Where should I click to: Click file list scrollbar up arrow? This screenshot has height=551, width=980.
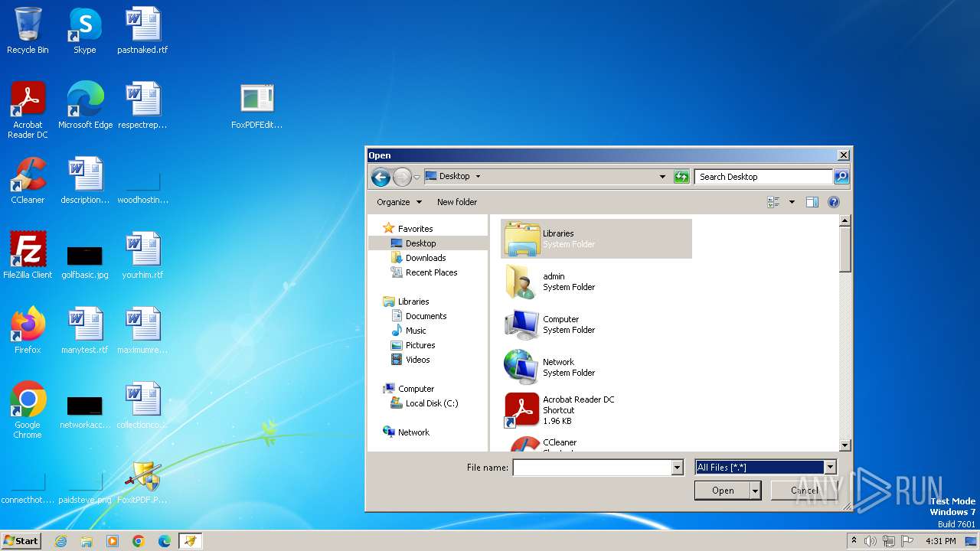tap(845, 220)
